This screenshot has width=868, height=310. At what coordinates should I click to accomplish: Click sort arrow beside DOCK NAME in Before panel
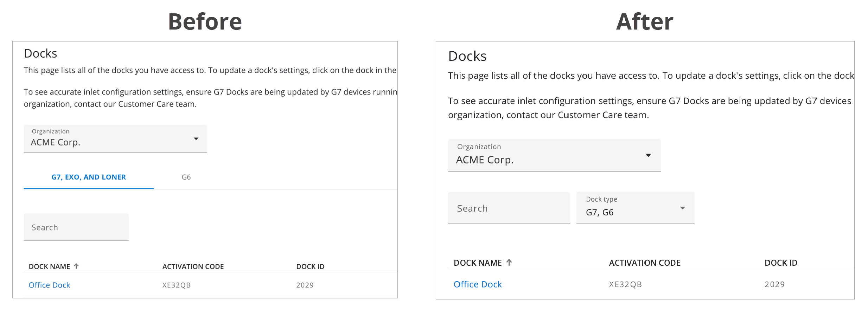(x=76, y=266)
